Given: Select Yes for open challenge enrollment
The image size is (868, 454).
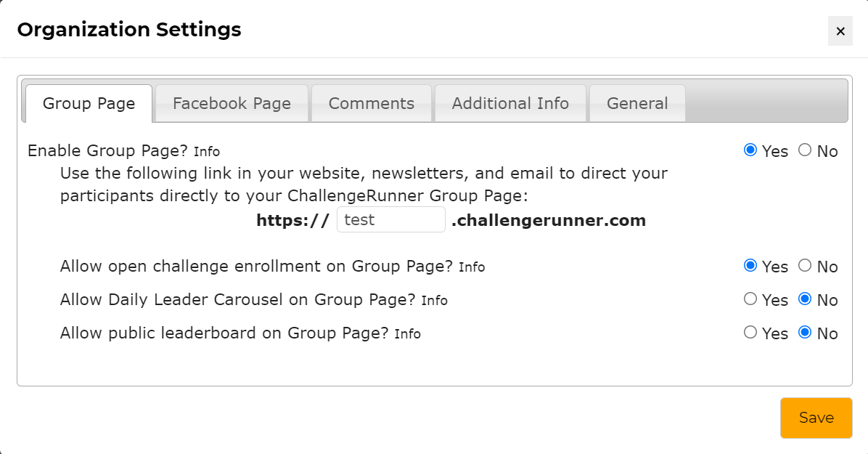Looking at the screenshot, I should point(750,267).
